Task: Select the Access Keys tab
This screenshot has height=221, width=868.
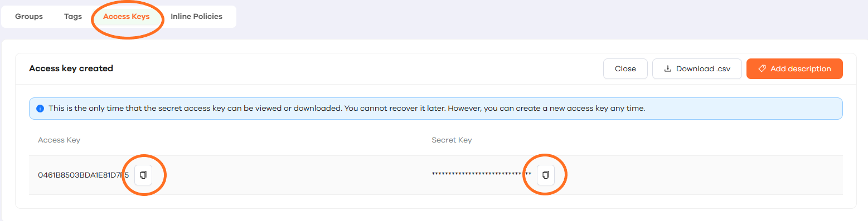Action: coord(127,17)
